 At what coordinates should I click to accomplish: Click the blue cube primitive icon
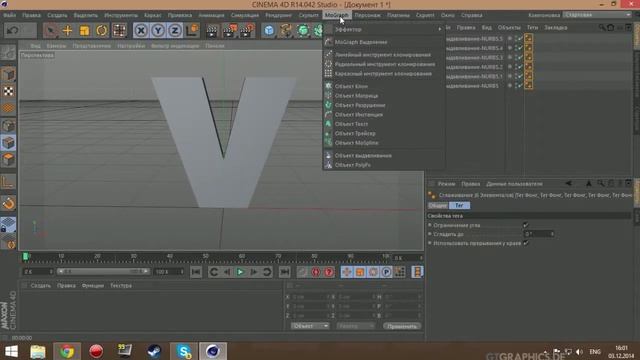(x=269, y=31)
